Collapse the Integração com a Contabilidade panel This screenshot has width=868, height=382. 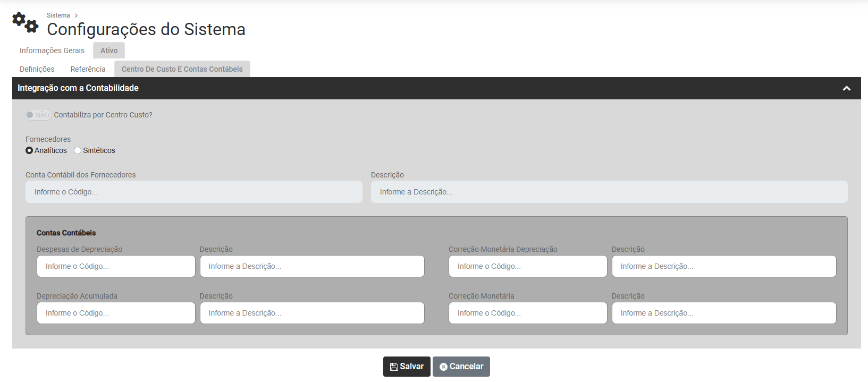(846, 88)
